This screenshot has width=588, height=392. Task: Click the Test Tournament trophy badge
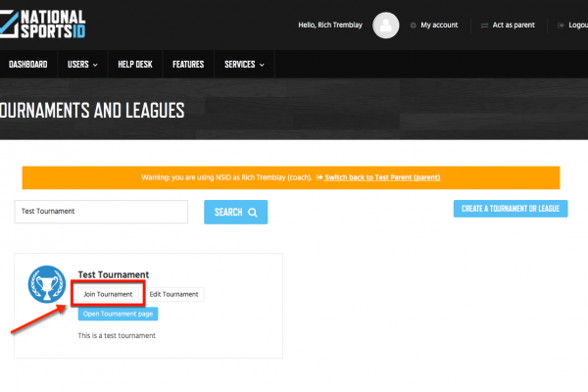[x=46, y=284]
